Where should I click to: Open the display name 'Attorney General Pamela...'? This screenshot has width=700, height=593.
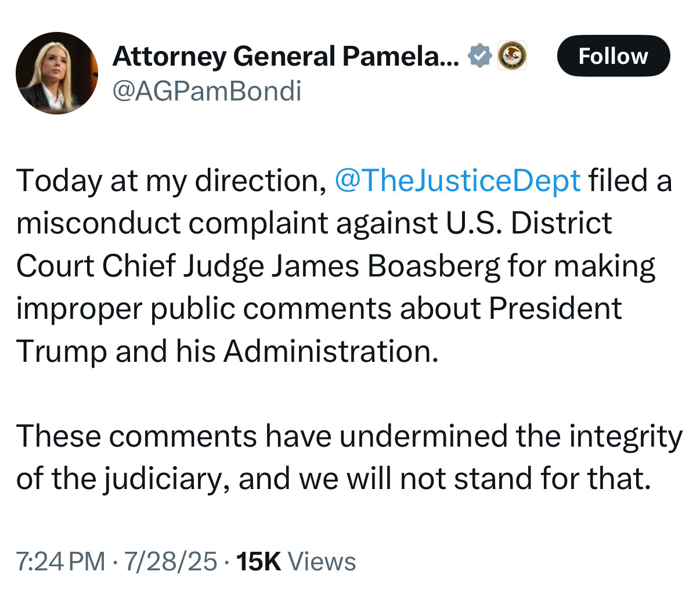click(x=286, y=56)
